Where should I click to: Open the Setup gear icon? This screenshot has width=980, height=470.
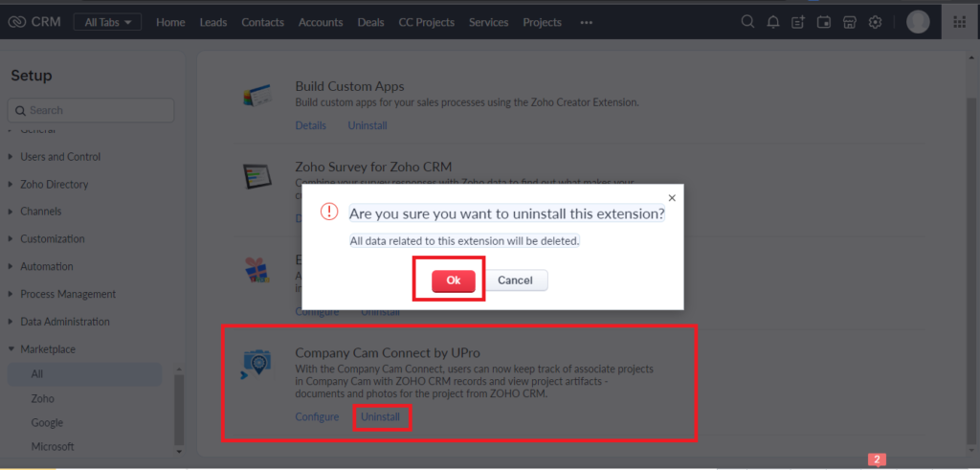pos(875,23)
